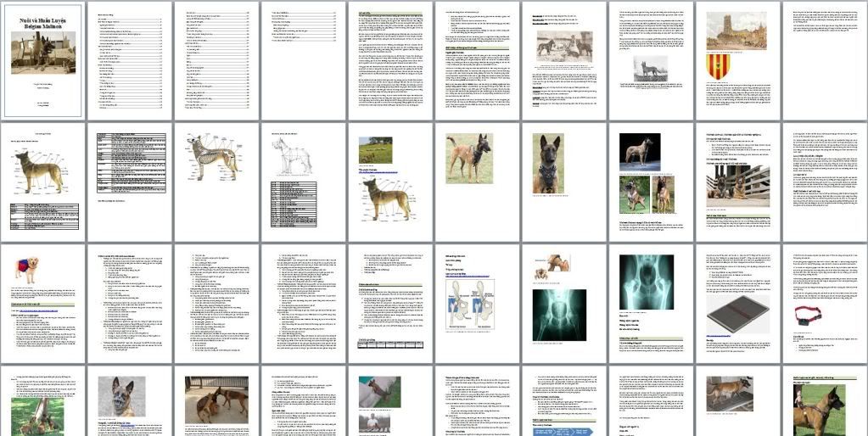
Task: Select page with vintage illustration of several dogs
Action: point(564,61)
